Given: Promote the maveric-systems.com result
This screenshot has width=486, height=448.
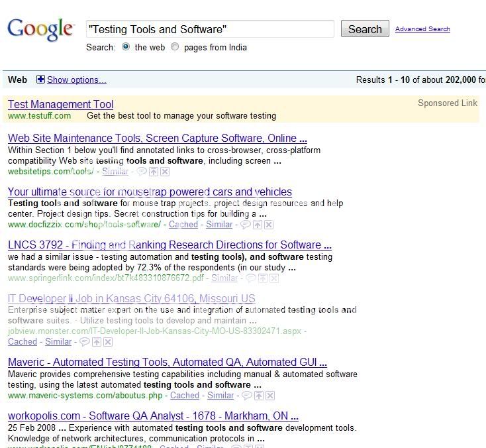Looking at the screenshot, I should [x=259, y=396].
